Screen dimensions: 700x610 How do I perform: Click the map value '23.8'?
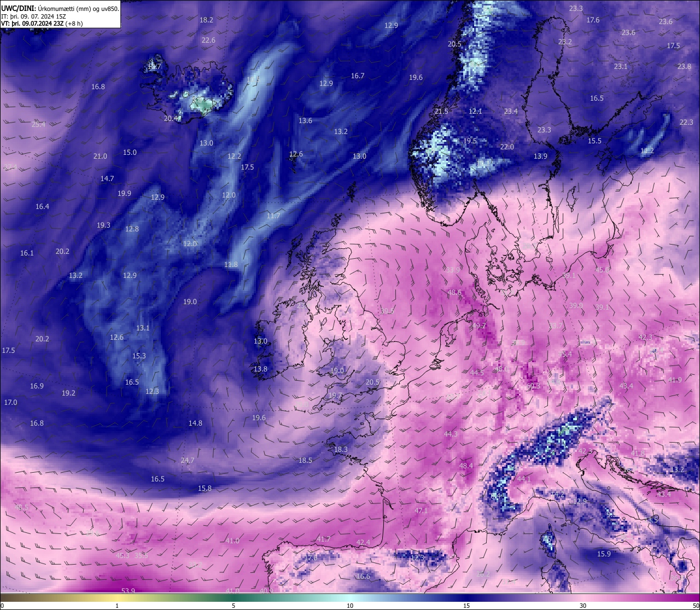coord(684,66)
